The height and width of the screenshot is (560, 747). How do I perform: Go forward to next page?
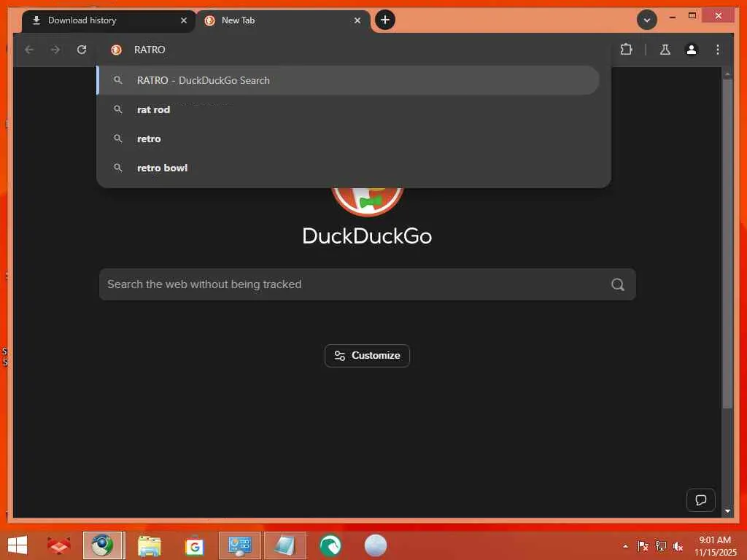click(x=55, y=50)
